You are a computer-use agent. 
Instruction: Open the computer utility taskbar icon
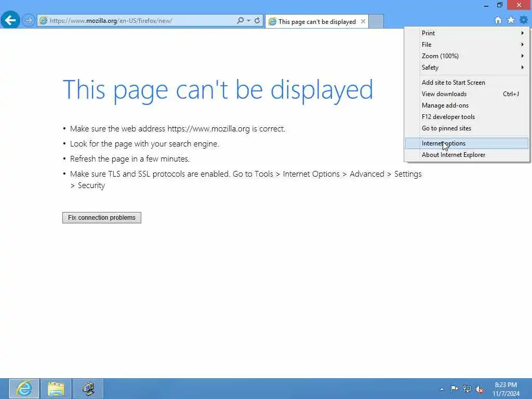[x=88, y=389]
